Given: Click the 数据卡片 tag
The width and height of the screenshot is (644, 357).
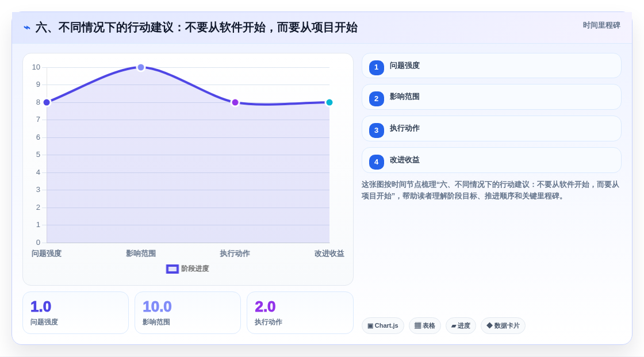Looking at the screenshot, I should pos(503,326).
